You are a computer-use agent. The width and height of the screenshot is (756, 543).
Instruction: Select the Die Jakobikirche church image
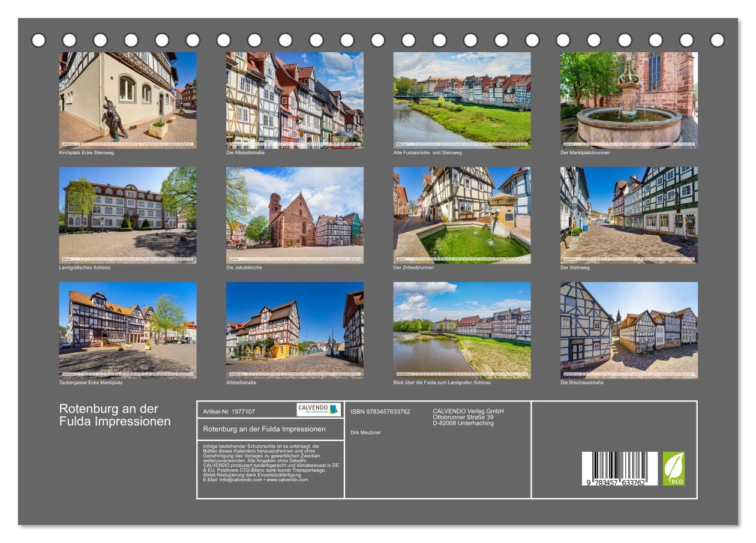tap(295, 215)
